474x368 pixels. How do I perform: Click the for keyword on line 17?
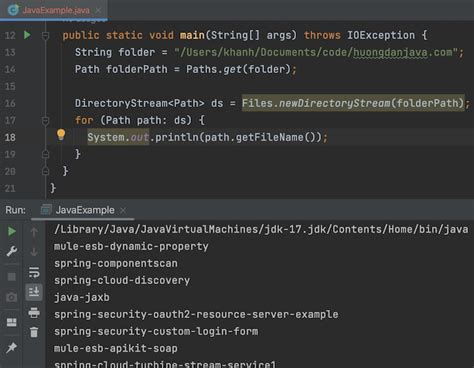(84, 120)
